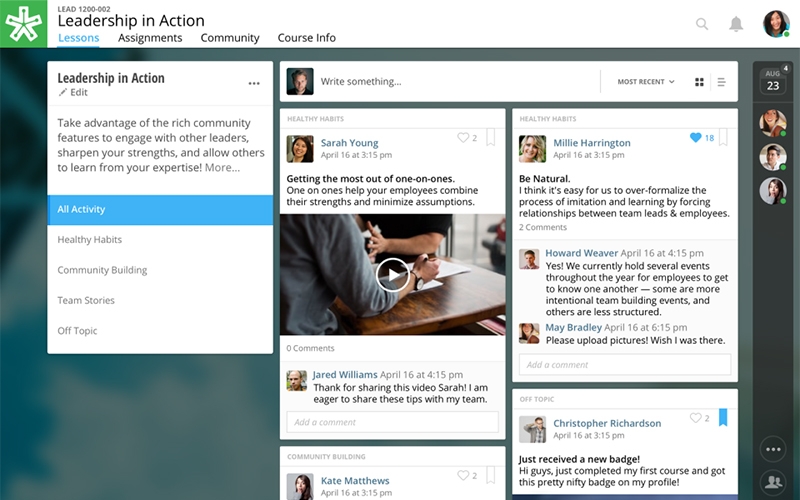The image size is (800, 500).
Task: Select Team Stories category
Action: pos(160,301)
